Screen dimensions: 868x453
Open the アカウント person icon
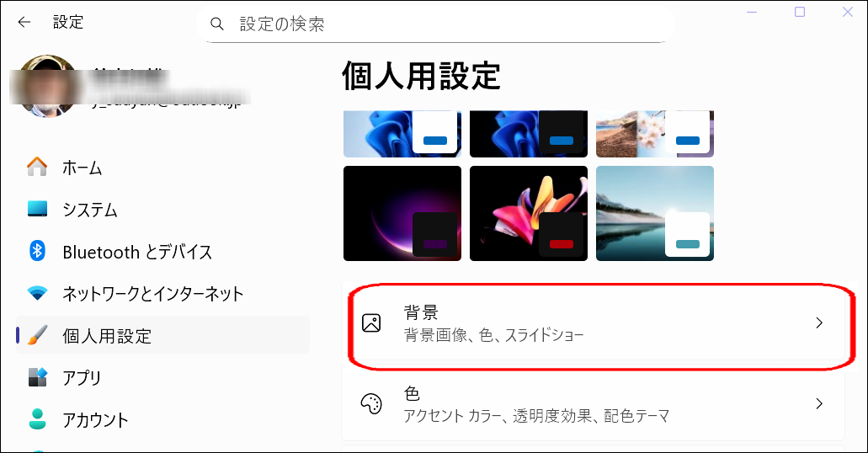pyautogui.click(x=37, y=419)
